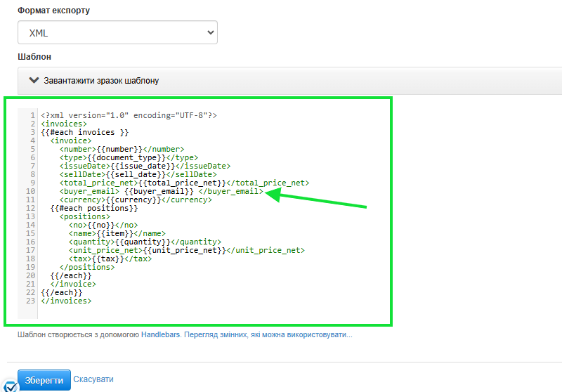Screen dimensions: 562x392
Task: Click the Формат експорту label
Action: pyautogui.click(x=53, y=11)
